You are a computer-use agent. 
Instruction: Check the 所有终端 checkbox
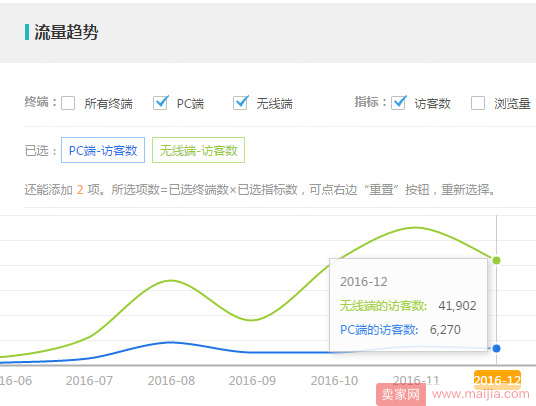pos(68,103)
